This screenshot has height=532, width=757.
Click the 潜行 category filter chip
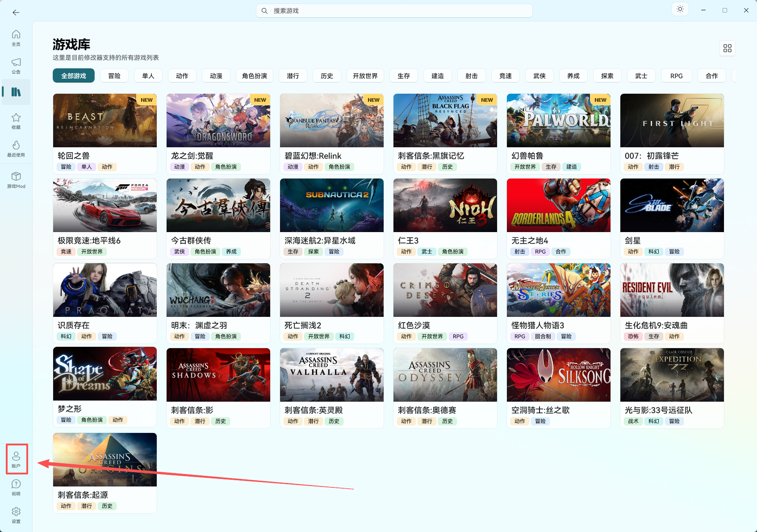pos(293,76)
